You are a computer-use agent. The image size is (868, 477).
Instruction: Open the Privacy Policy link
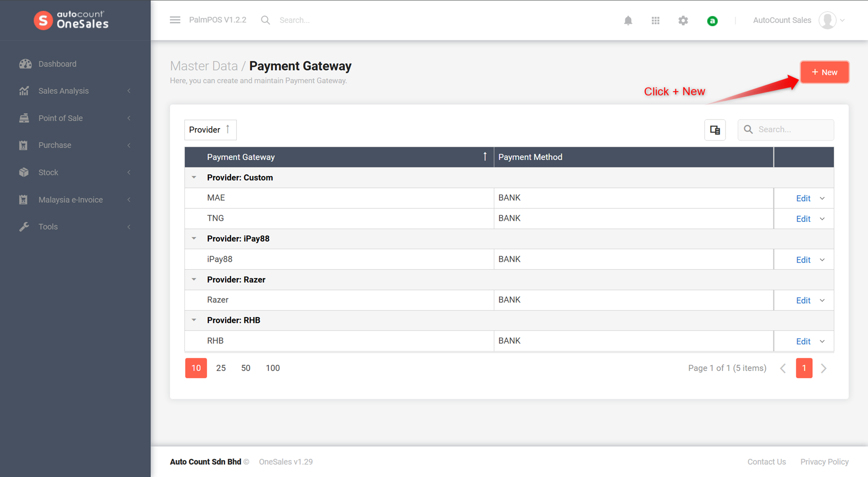[x=824, y=462]
